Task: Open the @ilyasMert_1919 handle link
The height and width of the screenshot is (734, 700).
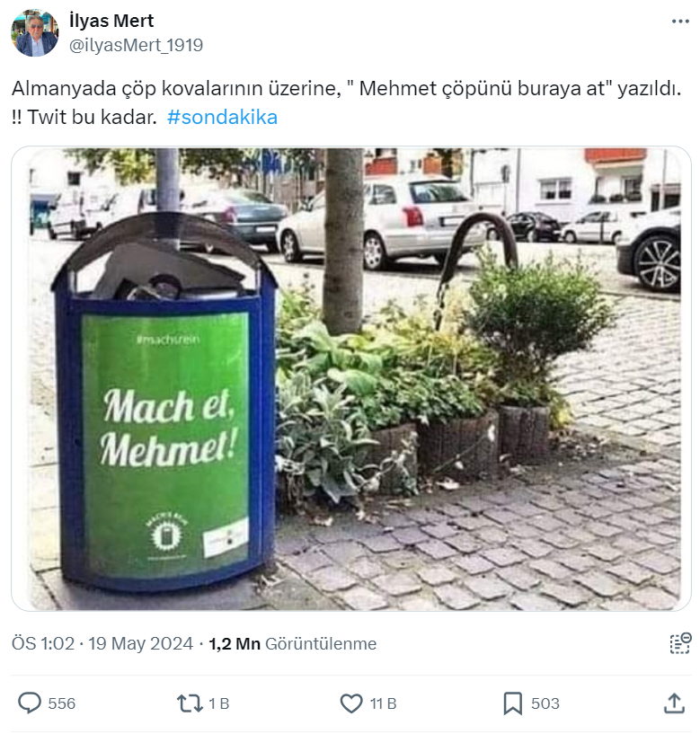Action: [137, 46]
